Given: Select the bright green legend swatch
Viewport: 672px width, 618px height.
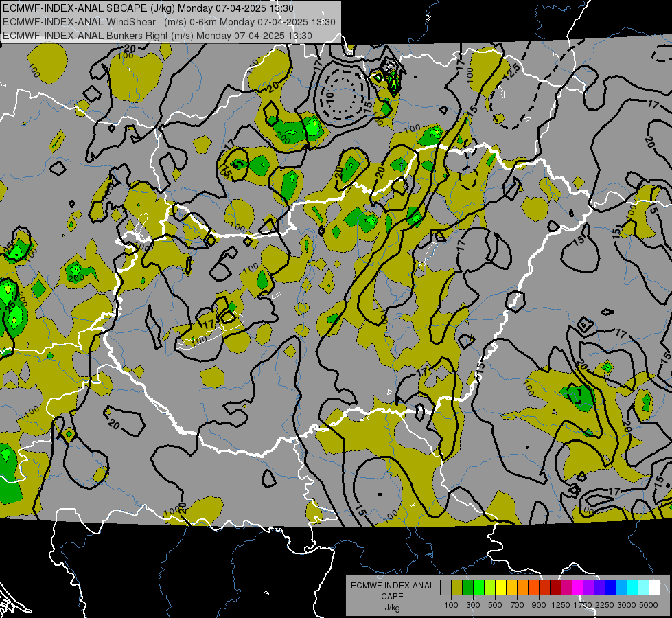Looking at the screenshot, I should pyautogui.click(x=478, y=588).
